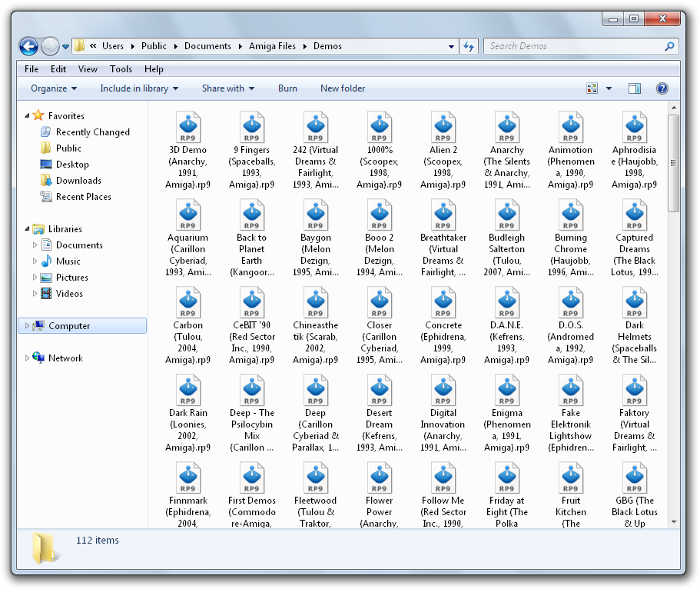Select the 242 (Virtual Dreams & Fairlight) file icon
Viewport: 700px width, 589px height.
pyautogui.click(x=316, y=128)
